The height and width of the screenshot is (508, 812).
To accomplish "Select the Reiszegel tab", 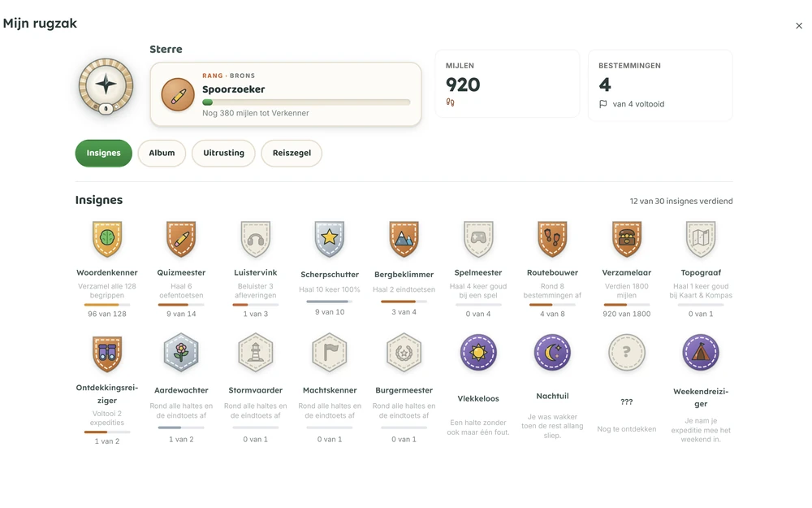I will click(x=292, y=153).
